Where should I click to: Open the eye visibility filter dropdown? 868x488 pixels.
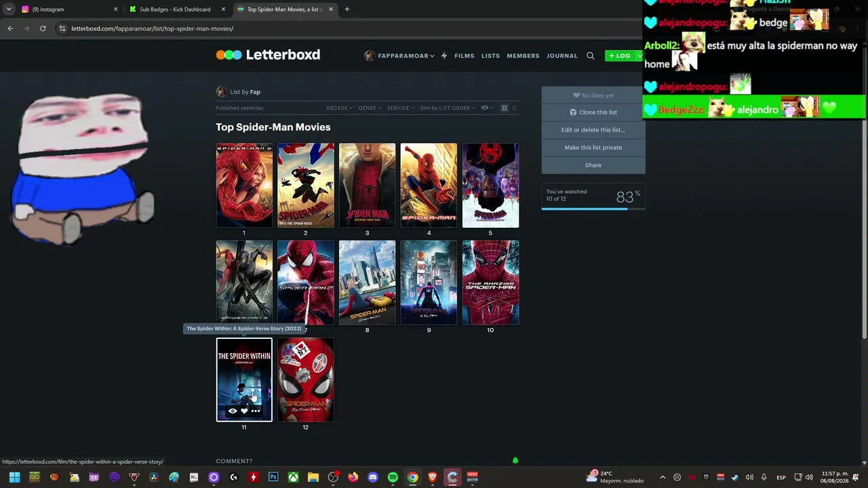click(488, 108)
